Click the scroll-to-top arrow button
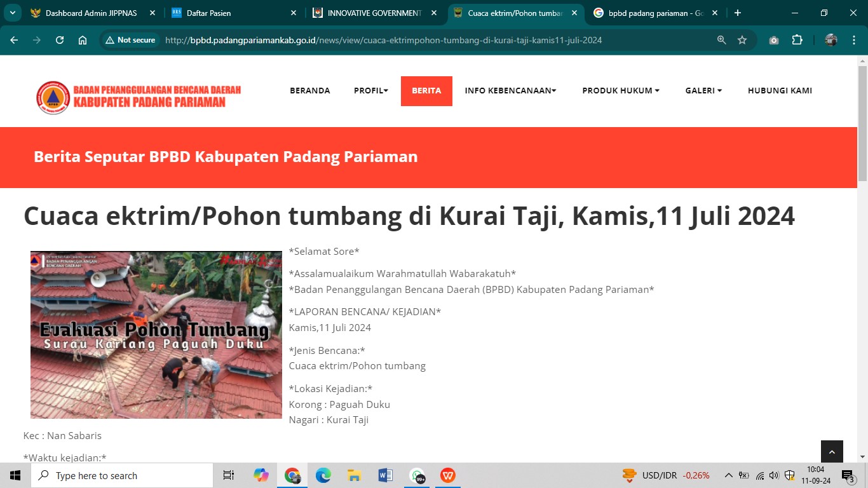The width and height of the screenshot is (868, 488). pyautogui.click(x=832, y=452)
